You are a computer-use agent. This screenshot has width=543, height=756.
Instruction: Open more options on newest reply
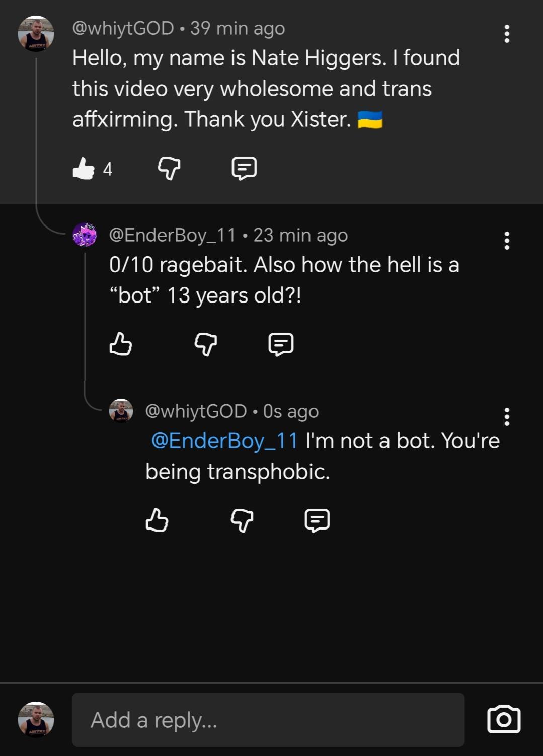coord(506,417)
